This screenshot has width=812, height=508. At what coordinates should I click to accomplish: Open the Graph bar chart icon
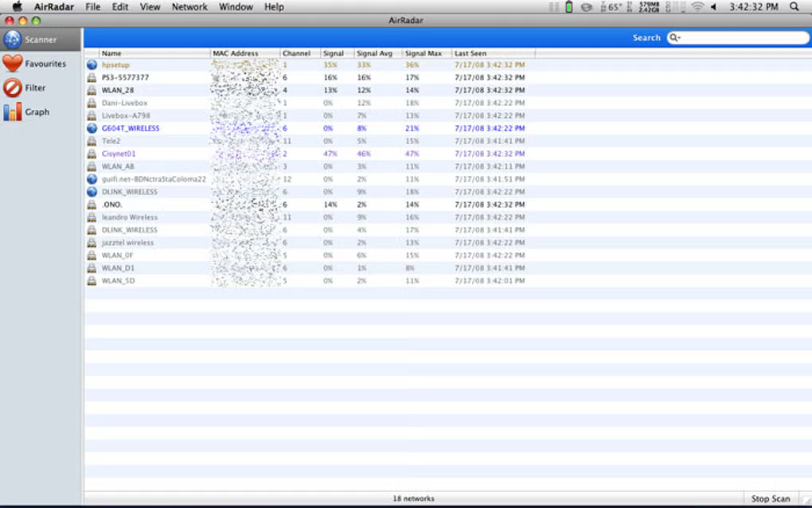click(x=13, y=111)
